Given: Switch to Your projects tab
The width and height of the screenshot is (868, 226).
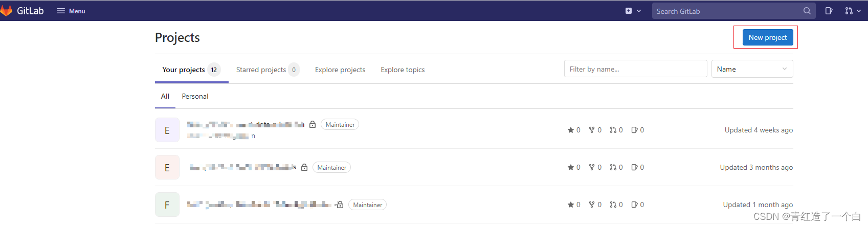Looking at the screenshot, I should point(191,70).
